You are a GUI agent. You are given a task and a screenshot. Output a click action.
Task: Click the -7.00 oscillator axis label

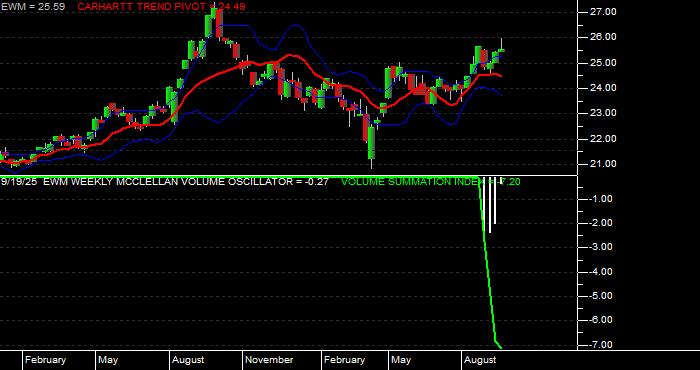point(602,345)
